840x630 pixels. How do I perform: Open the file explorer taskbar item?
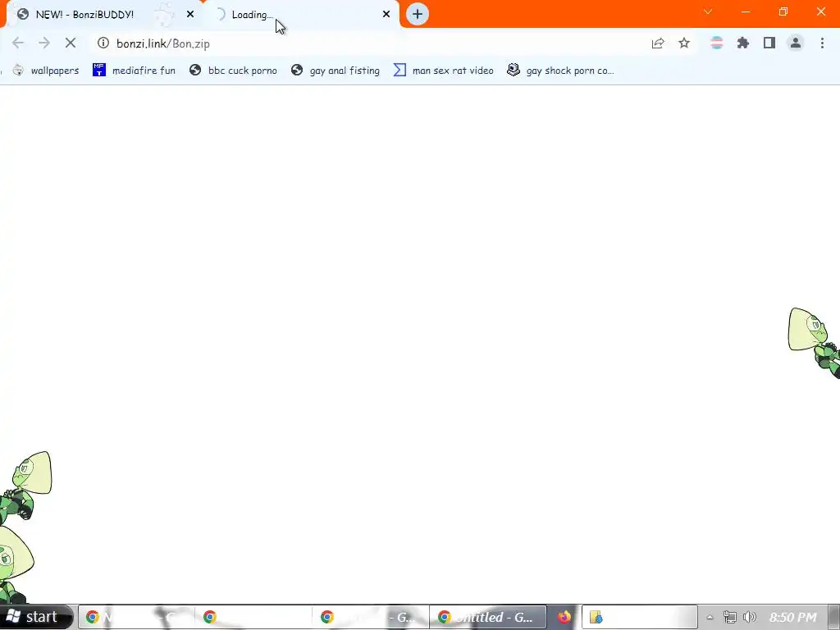[x=640, y=617]
